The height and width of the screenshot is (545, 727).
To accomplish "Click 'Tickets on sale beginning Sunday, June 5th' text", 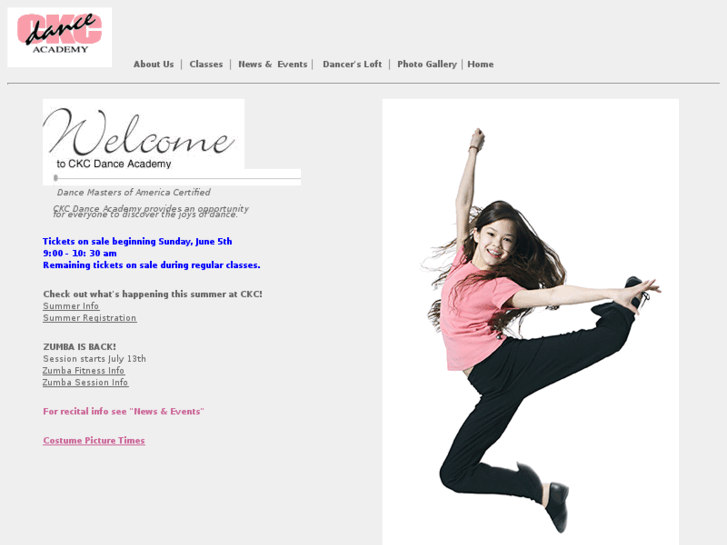I will point(137,241).
